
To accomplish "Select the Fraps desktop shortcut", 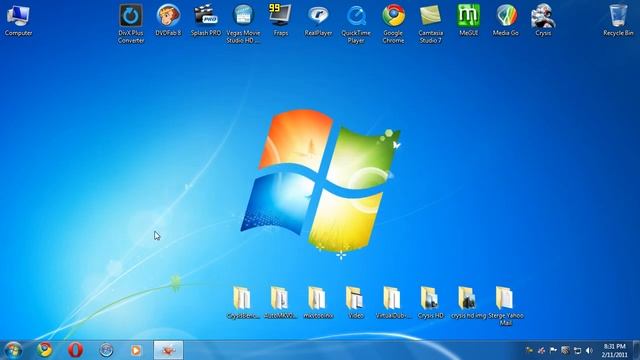I will [280, 20].
